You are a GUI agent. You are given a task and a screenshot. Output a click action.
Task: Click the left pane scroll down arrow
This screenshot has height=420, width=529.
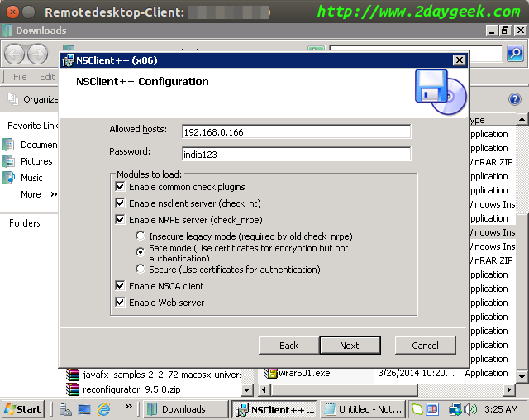(247, 390)
